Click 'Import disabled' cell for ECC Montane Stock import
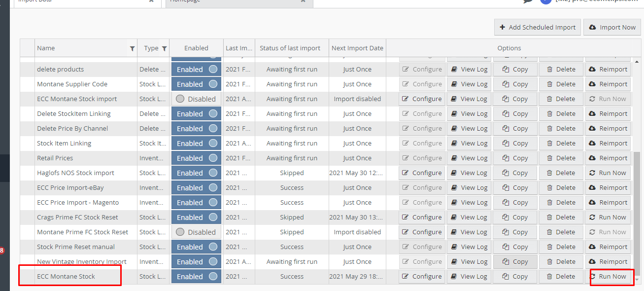Screen dimensions: 644x291 [357, 99]
